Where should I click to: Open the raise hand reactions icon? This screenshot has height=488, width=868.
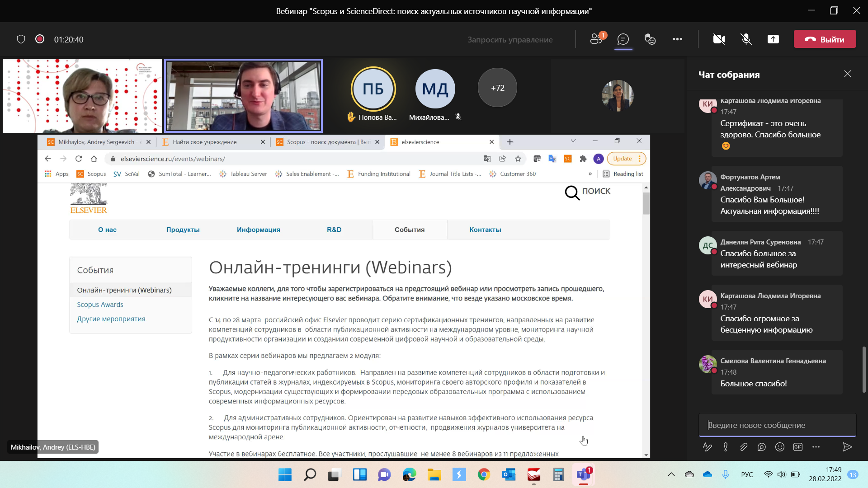[650, 39]
